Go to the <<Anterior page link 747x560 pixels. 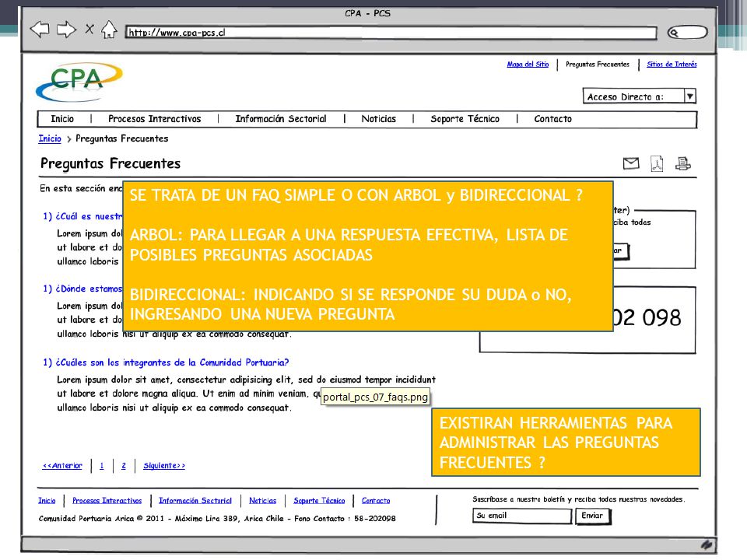point(62,466)
